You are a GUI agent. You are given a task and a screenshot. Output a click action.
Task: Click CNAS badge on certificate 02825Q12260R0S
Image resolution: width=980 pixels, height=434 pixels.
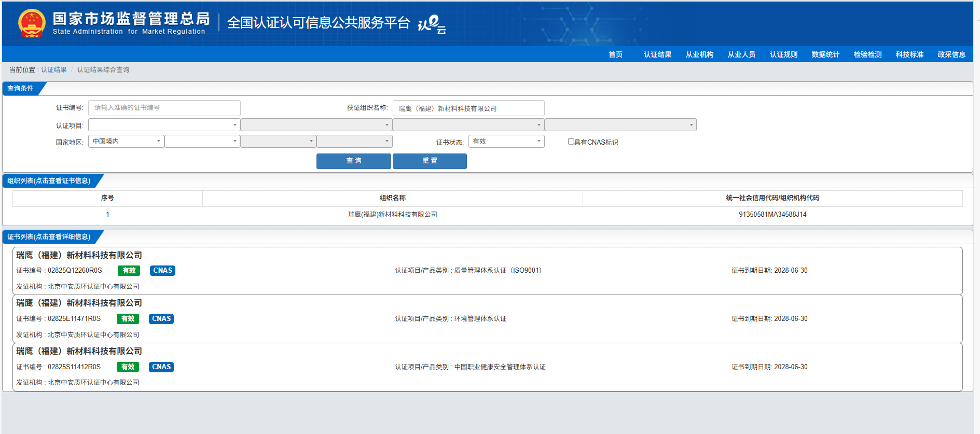(162, 271)
